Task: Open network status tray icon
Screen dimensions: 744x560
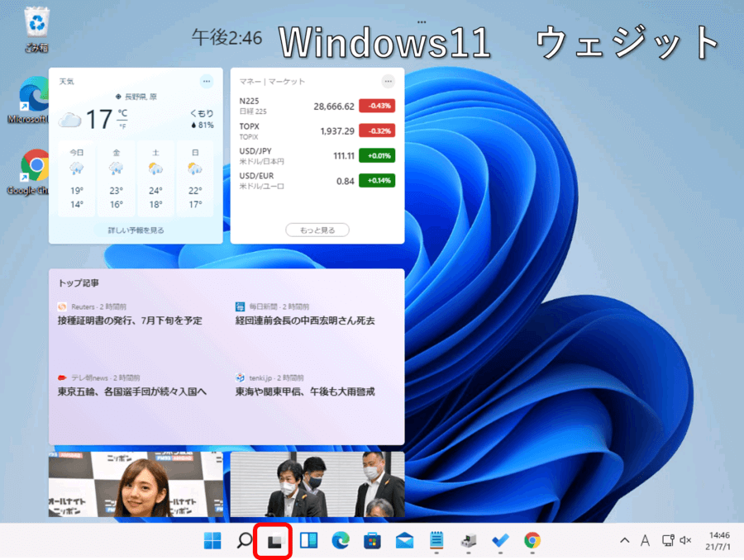Action: (x=668, y=540)
